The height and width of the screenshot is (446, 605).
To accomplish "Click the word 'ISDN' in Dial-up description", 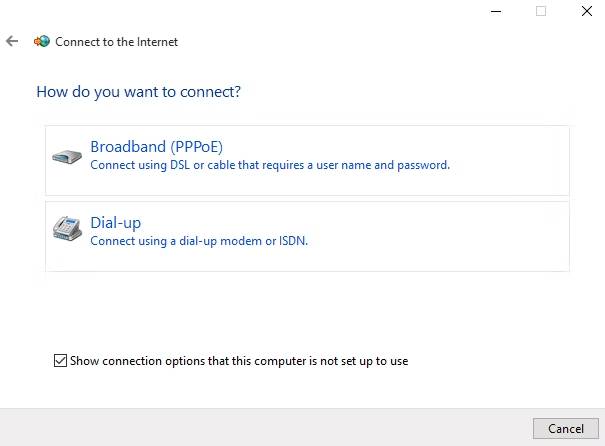I will click(x=292, y=241).
